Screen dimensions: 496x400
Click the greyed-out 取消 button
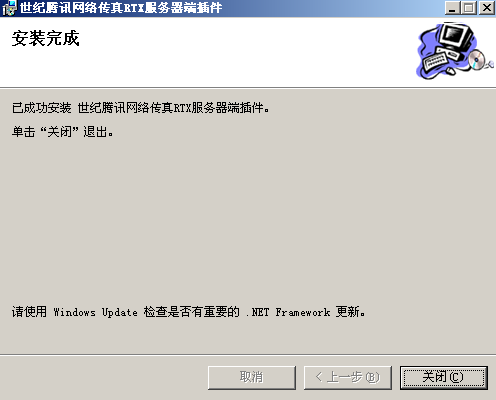[x=252, y=377]
